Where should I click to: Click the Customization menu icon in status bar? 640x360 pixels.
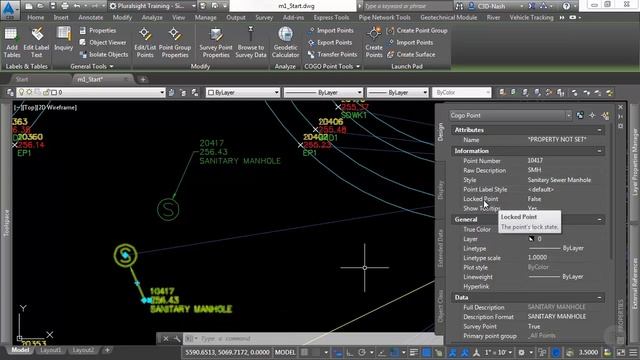point(633,352)
